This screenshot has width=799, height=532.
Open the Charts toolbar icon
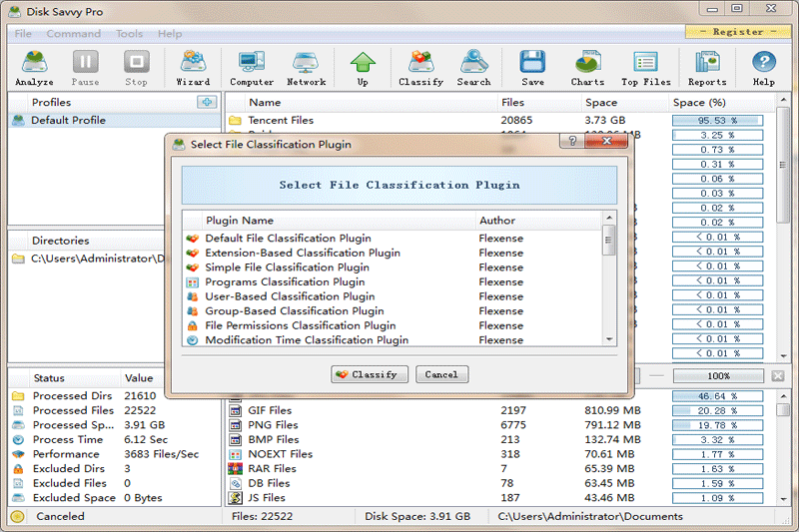(x=587, y=68)
